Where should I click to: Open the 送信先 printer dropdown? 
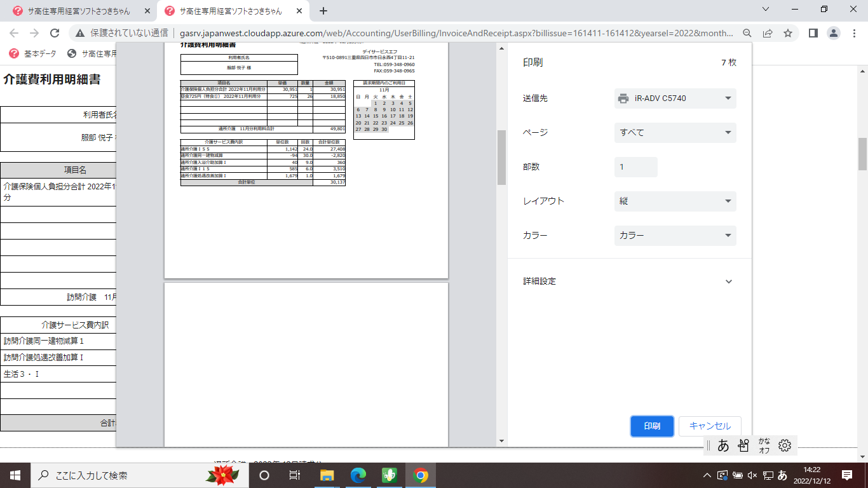click(675, 98)
